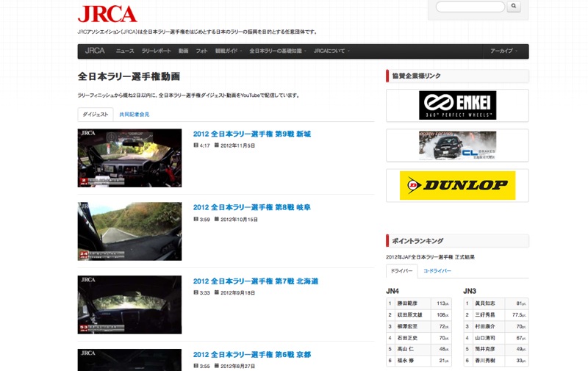The image size is (588, 371).
Task: Go to ニュース in navigation bar
Action: coord(125,51)
